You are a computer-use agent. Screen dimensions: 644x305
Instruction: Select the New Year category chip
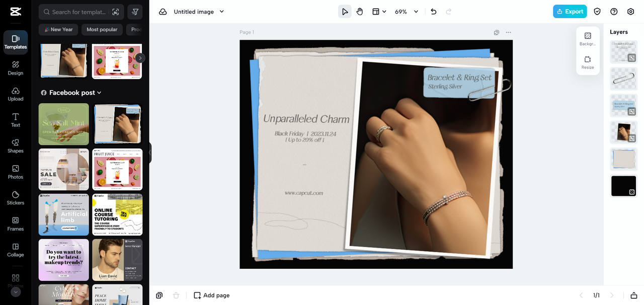pos(58,30)
